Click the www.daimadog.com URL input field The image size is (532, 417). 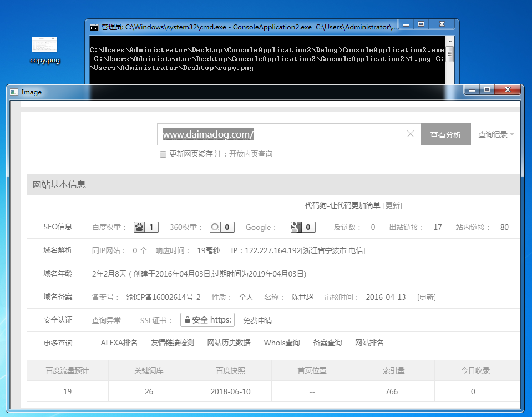click(289, 134)
